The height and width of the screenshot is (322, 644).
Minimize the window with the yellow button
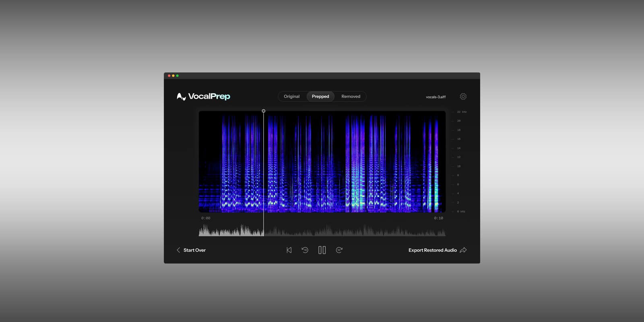click(x=173, y=76)
